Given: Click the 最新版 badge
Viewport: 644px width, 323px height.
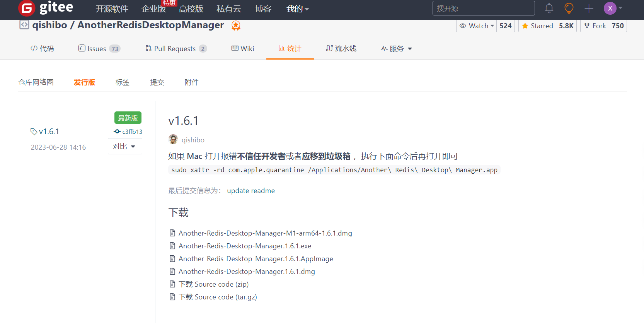Looking at the screenshot, I should pos(128,118).
